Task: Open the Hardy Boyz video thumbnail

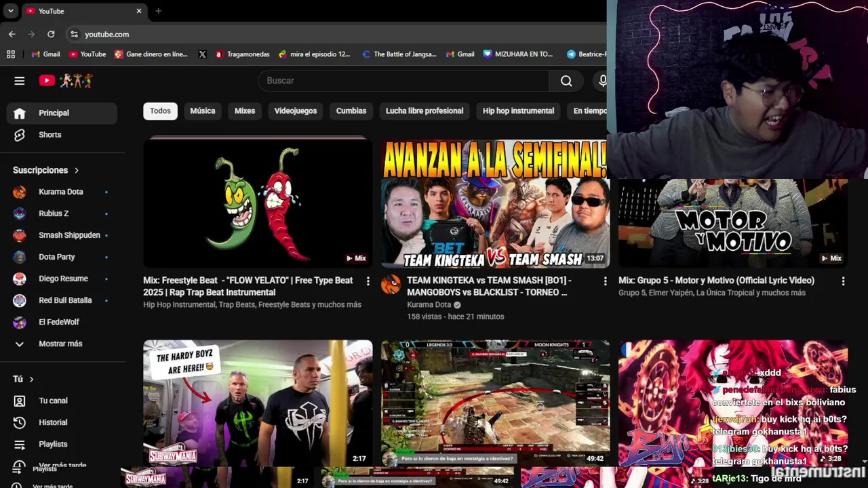Action: pyautogui.click(x=258, y=403)
